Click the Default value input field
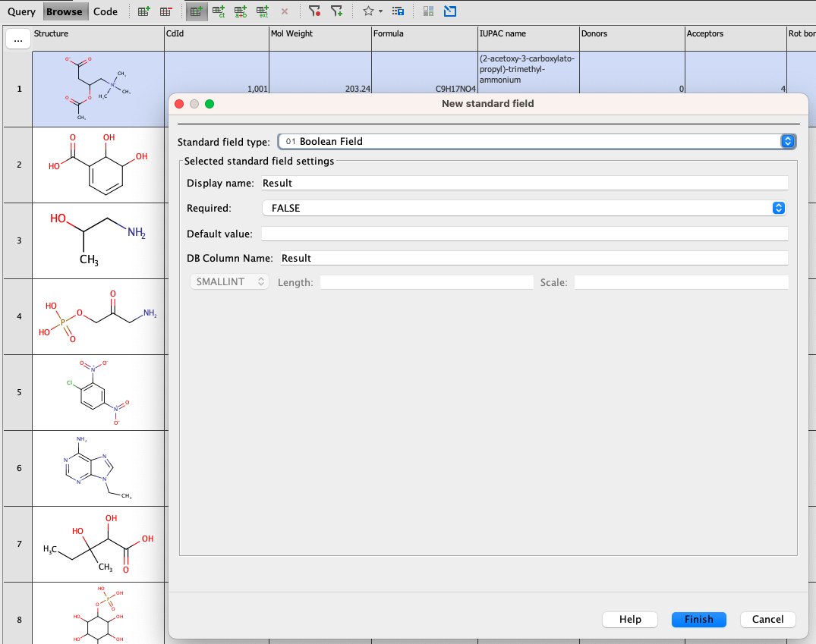 click(524, 234)
